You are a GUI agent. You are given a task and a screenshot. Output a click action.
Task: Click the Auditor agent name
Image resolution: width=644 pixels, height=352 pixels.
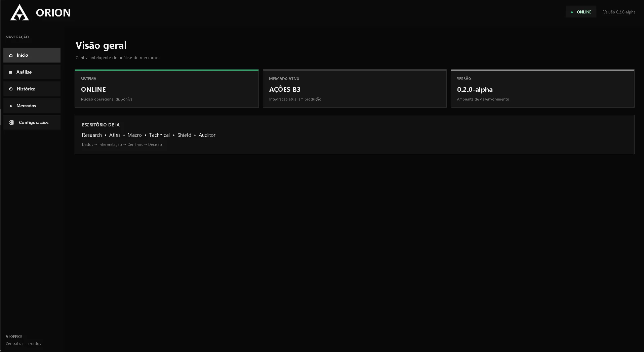tap(207, 135)
